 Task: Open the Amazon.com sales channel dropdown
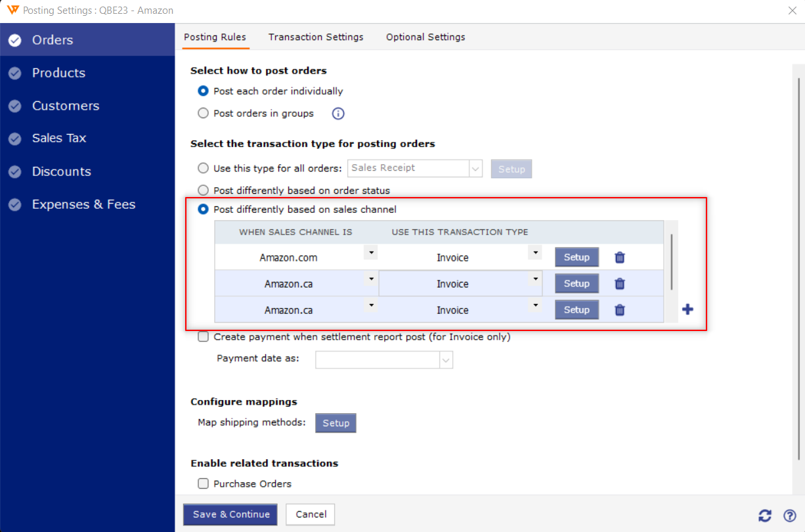(371, 252)
